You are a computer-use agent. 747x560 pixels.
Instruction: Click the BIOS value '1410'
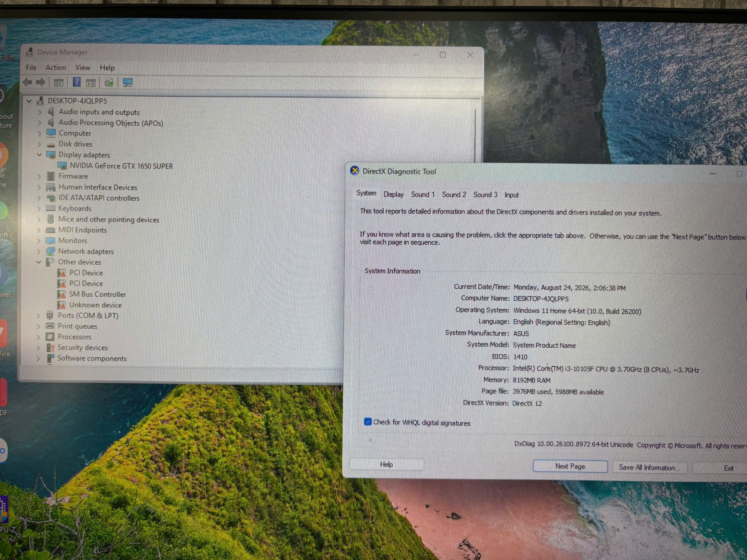pyautogui.click(x=520, y=357)
